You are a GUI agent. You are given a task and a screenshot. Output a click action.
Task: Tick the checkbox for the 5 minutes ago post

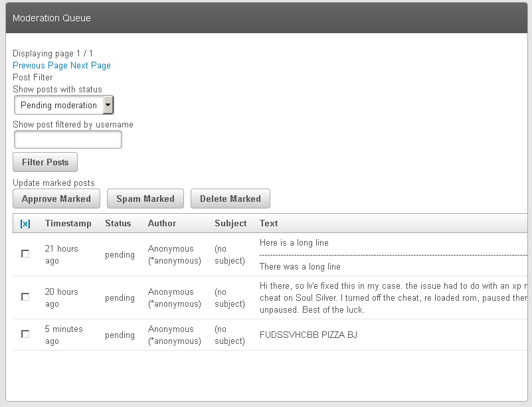pos(25,334)
